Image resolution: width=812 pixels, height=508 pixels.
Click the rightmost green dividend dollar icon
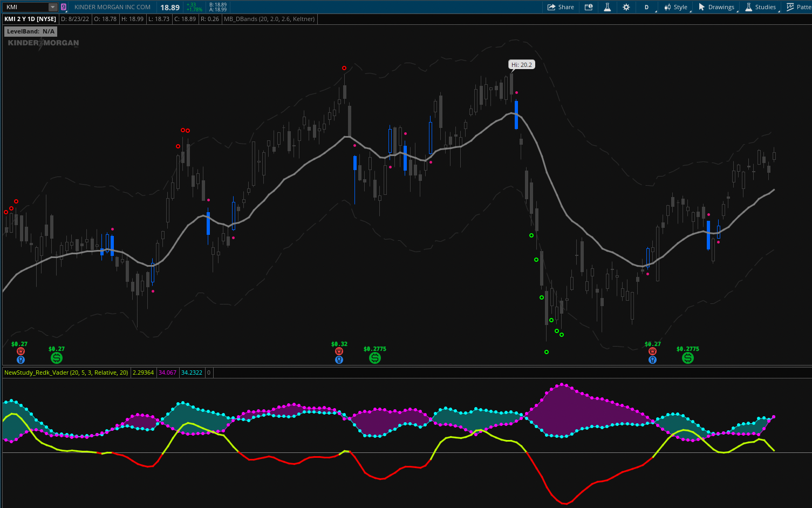(x=688, y=358)
